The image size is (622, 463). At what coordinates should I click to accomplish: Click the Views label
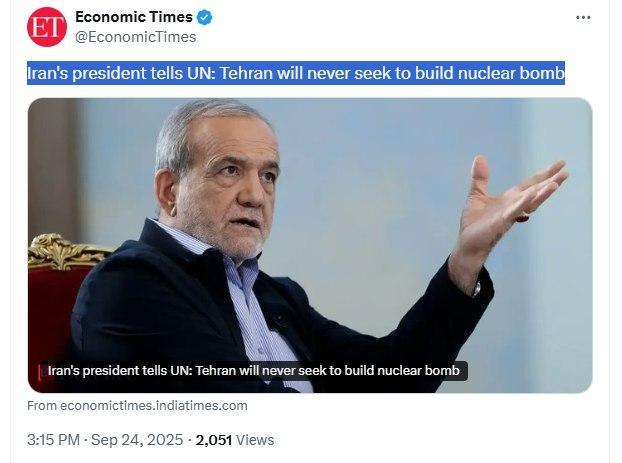(x=255, y=440)
